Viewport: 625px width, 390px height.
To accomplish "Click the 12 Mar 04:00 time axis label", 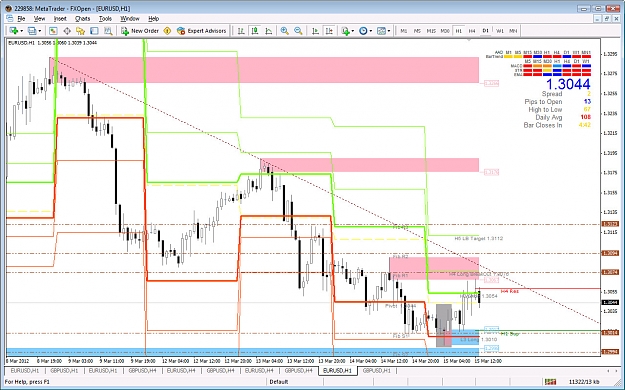I will tap(175, 361).
